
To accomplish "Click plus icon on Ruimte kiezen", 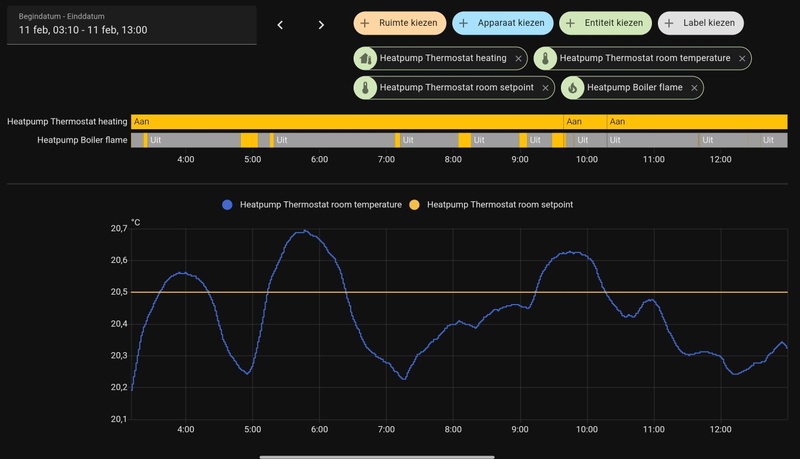I will click(x=365, y=23).
